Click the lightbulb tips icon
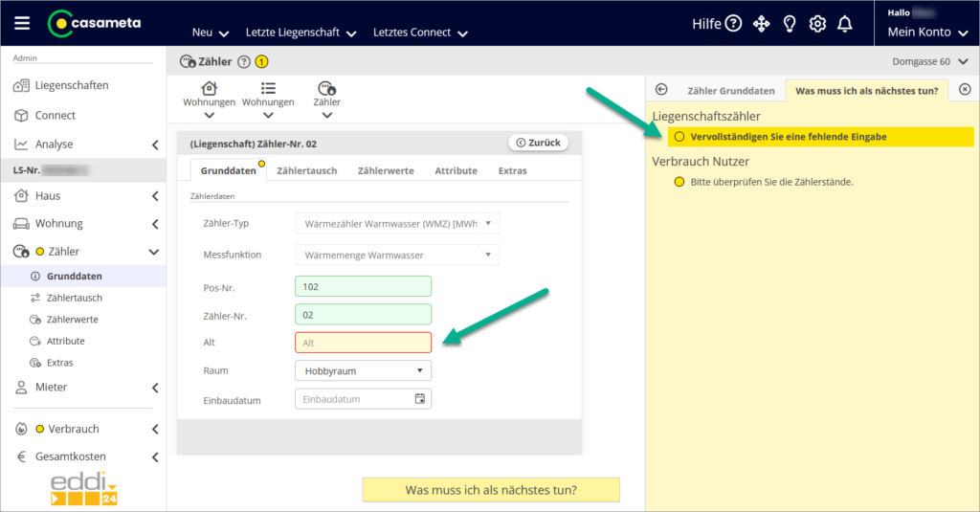 [790, 24]
